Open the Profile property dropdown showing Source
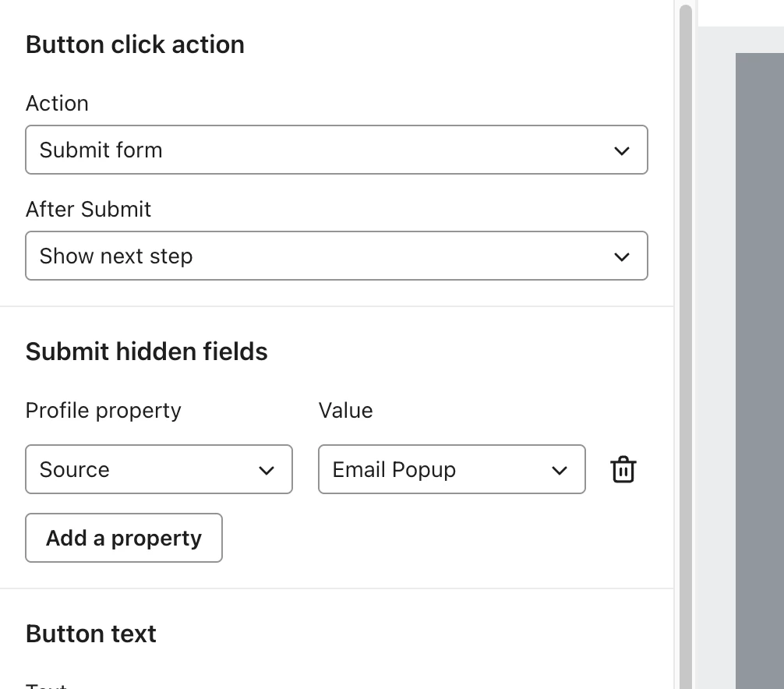This screenshot has width=784, height=689. (x=159, y=469)
